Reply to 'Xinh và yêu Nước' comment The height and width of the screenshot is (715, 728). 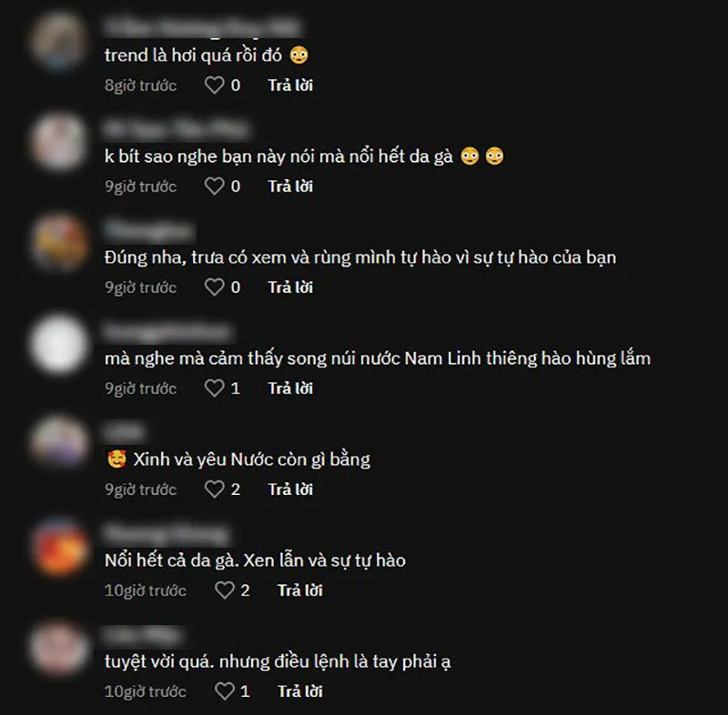click(x=290, y=489)
